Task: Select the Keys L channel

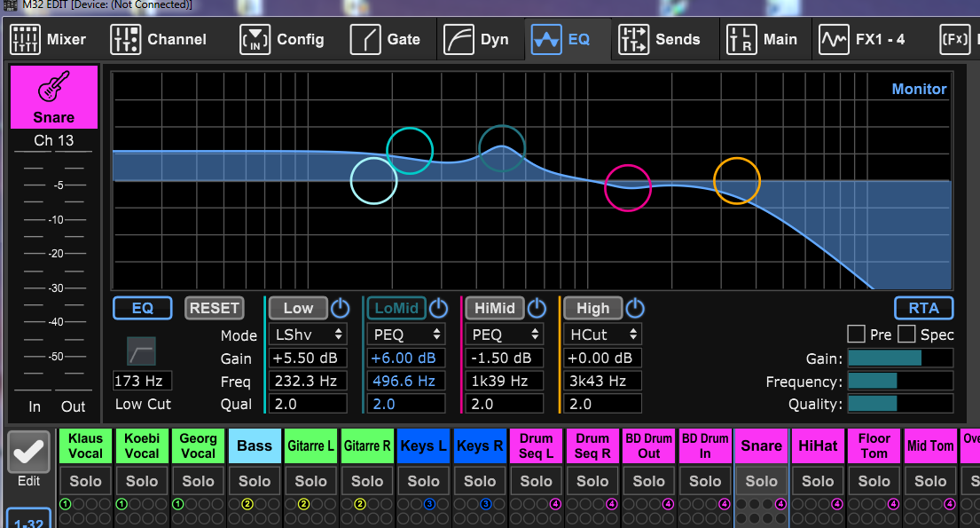Action: (423, 446)
